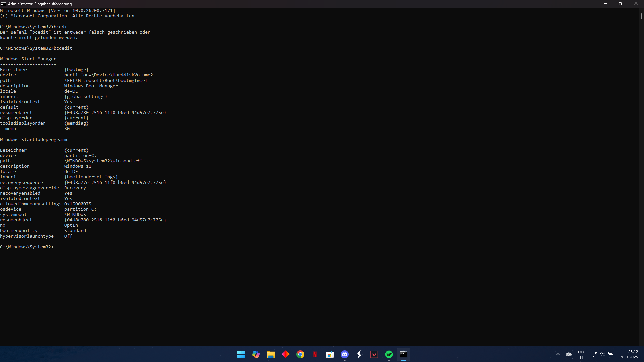Click the label 'toolsdisplayorder'
Viewport: 644px width, 362px height.
pyautogui.click(x=23, y=123)
